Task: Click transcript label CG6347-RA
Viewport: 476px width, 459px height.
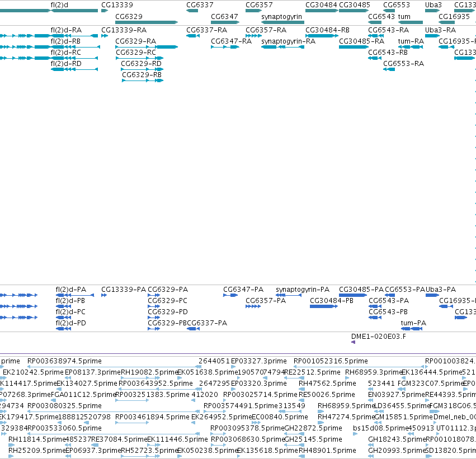Action: pos(232,41)
